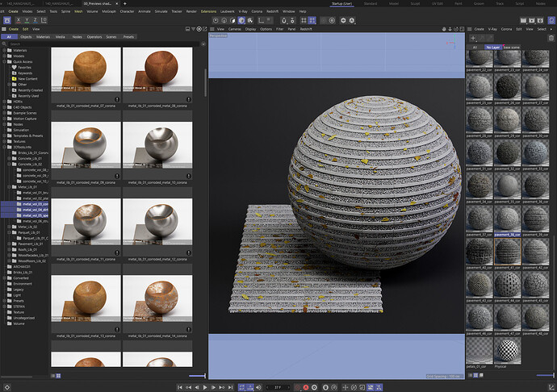The width and height of the screenshot is (557, 392).
Task: Toggle the coordinate system icon next to Z
Action: pos(44,21)
